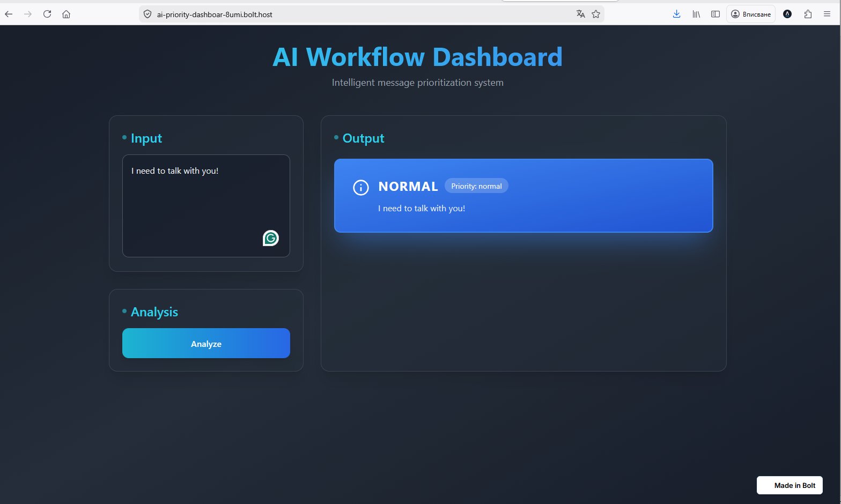841x504 pixels.
Task: Focus the message input text area
Action: tap(206, 206)
